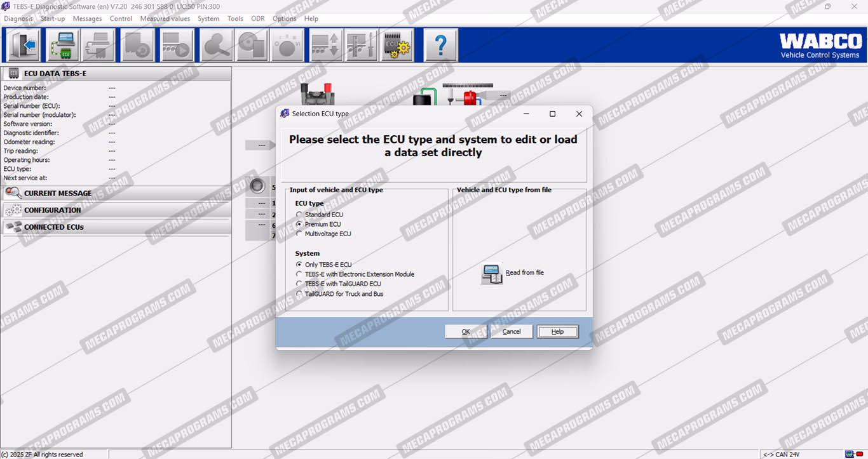
Task: Choose the Multivoltage ECU option
Action: 299,234
